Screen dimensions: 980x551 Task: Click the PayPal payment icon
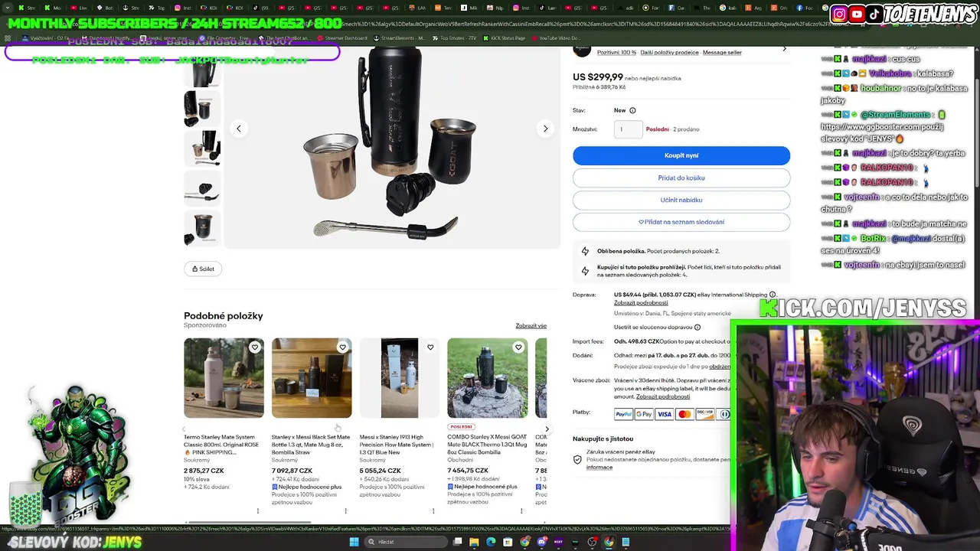624,414
